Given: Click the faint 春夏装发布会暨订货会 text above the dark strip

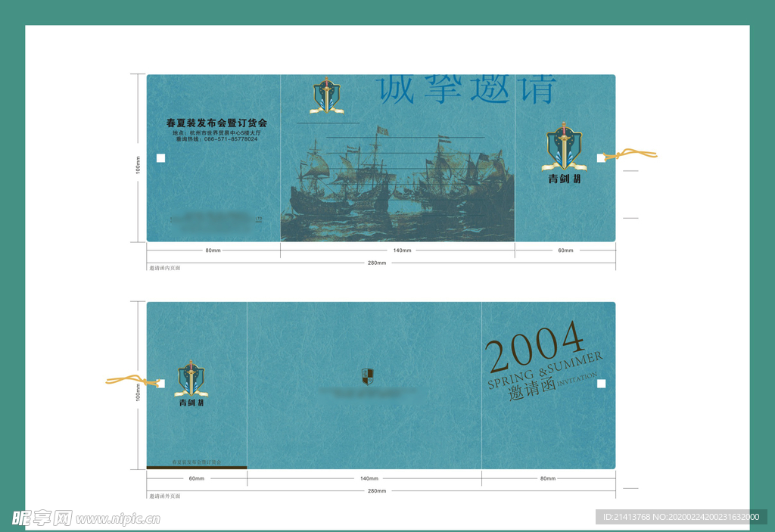Looking at the screenshot, I should click(197, 462).
